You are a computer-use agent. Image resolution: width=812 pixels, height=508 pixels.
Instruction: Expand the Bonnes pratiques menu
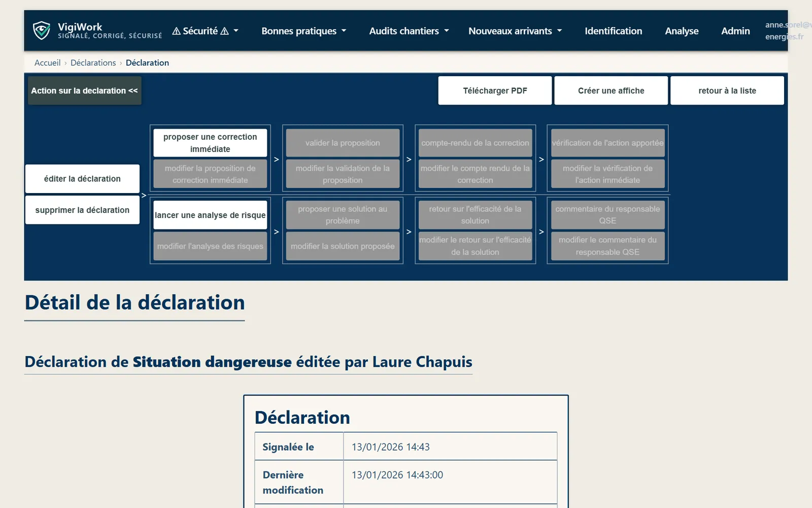[x=304, y=31]
